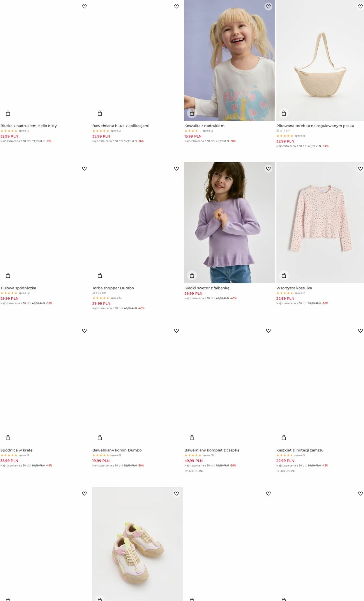The image size is (364, 601).
Task: Open Pikowana torebka na regulowanym pasku link
Action: [x=315, y=126]
